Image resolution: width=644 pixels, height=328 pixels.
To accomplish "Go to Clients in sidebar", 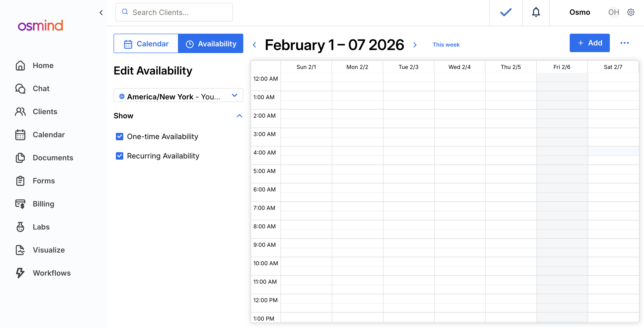I will (x=45, y=112).
